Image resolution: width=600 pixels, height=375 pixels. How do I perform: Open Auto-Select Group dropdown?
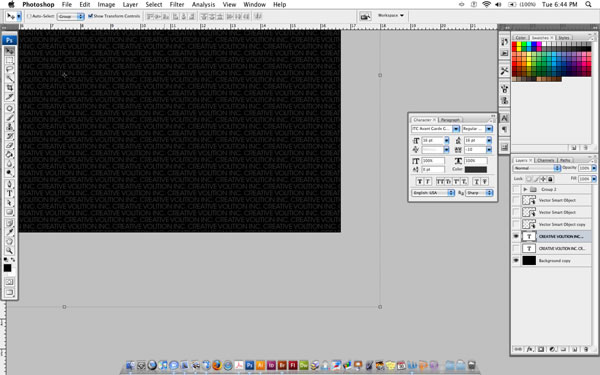[71, 16]
